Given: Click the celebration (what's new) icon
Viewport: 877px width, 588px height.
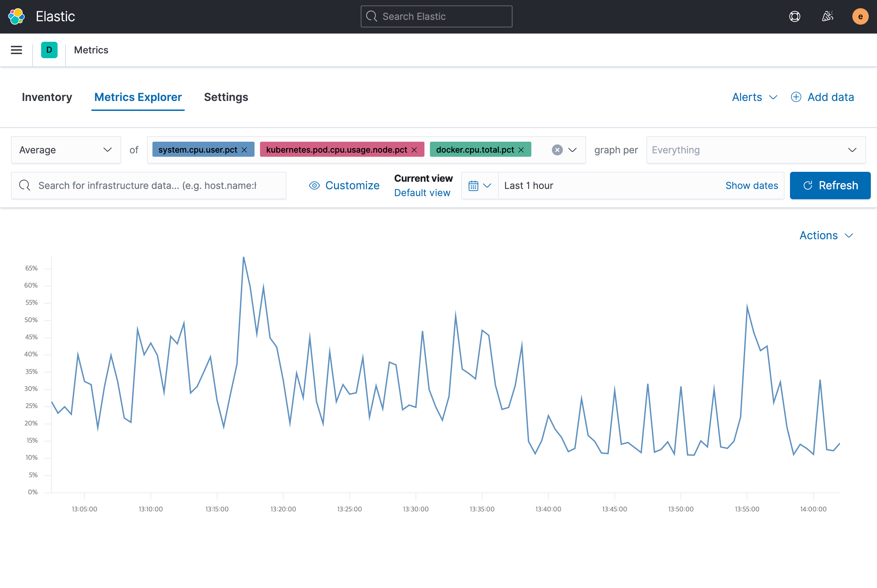Looking at the screenshot, I should (827, 16).
